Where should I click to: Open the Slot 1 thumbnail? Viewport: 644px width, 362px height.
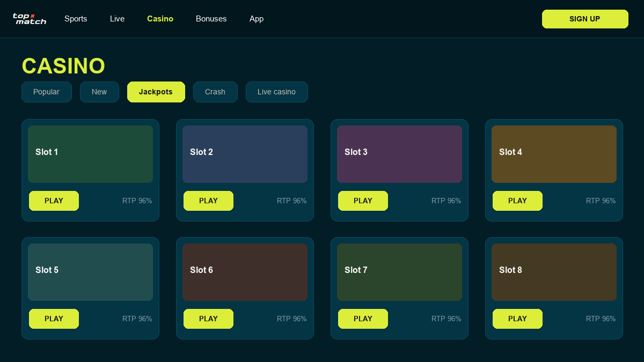90,154
